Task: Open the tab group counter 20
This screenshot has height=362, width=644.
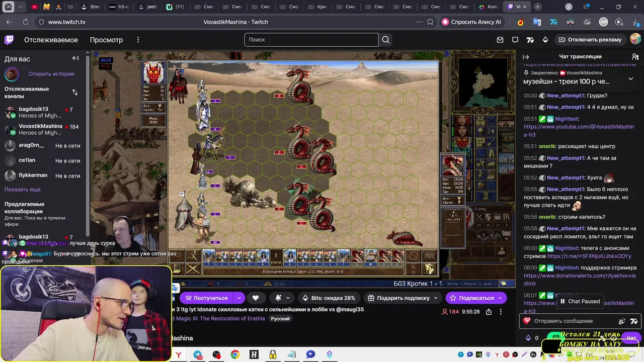Action: (9, 7)
